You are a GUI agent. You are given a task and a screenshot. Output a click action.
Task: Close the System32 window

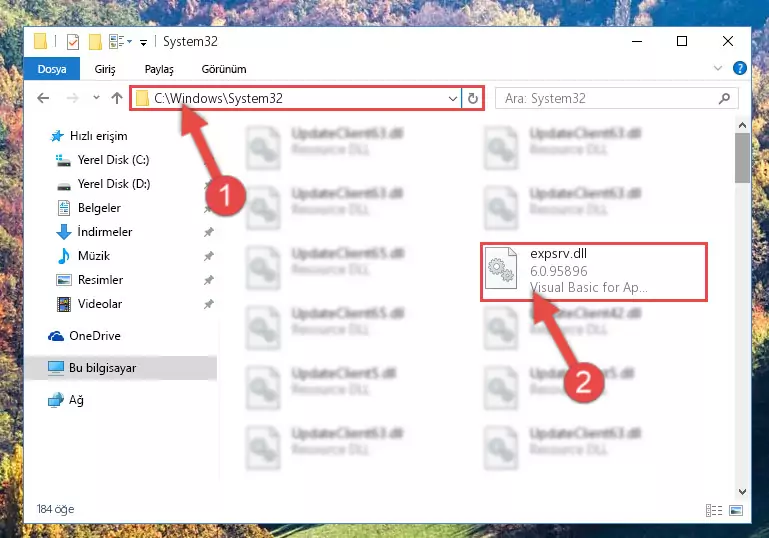(x=728, y=42)
